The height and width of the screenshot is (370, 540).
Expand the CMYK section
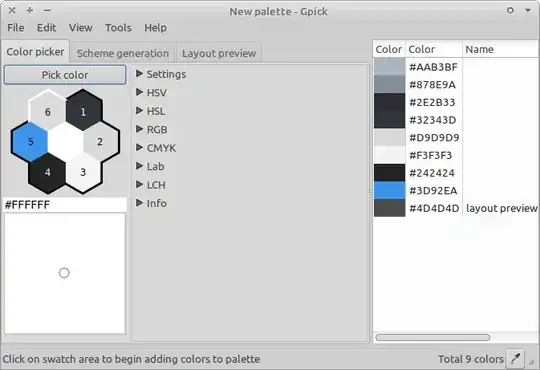(156, 148)
